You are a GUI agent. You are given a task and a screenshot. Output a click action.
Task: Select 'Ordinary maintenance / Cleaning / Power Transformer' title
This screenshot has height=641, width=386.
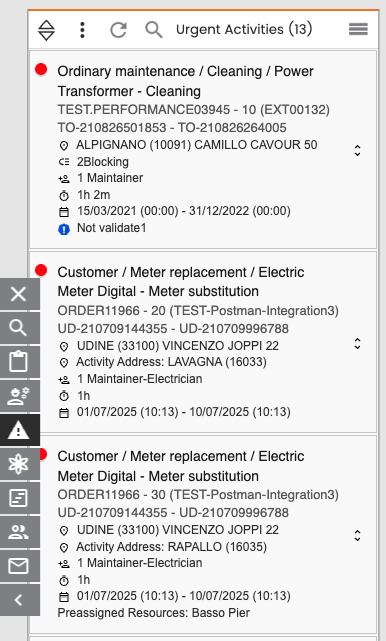coord(185,81)
